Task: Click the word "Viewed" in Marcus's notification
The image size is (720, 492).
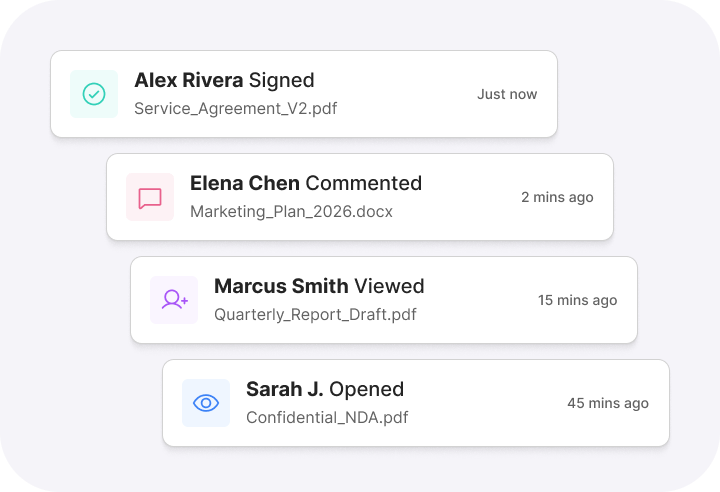Action: tap(390, 286)
